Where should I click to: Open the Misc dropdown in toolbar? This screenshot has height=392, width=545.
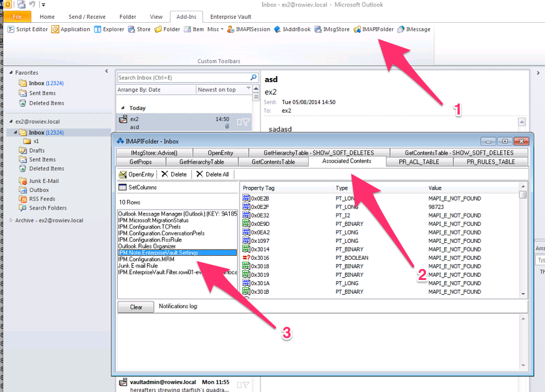click(x=215, y=29)
